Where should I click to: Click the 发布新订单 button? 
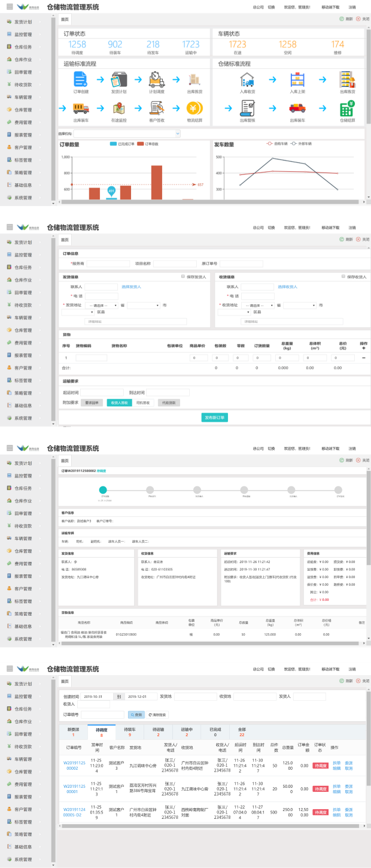[x=214, y=418]
